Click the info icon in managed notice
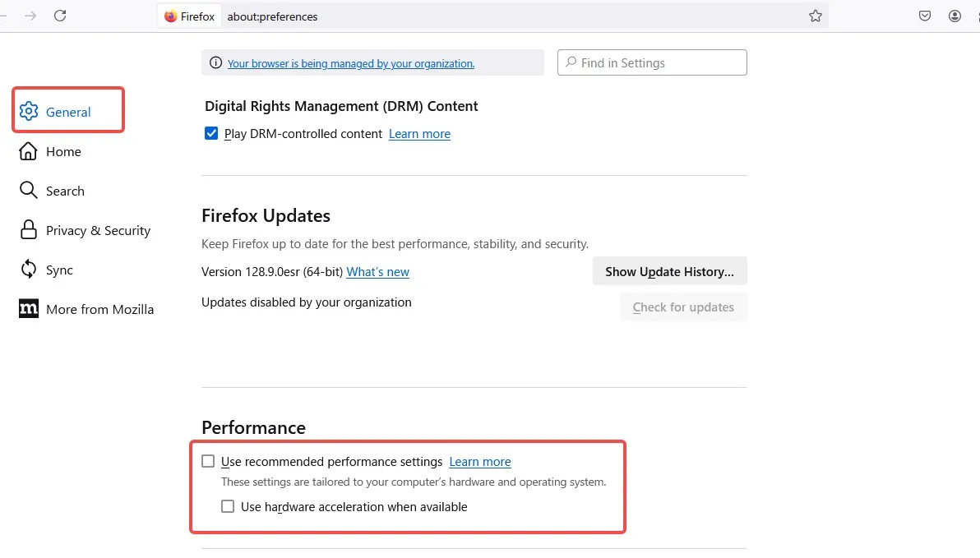The height and width of the screenshot is (558, 980). [215, 62]
